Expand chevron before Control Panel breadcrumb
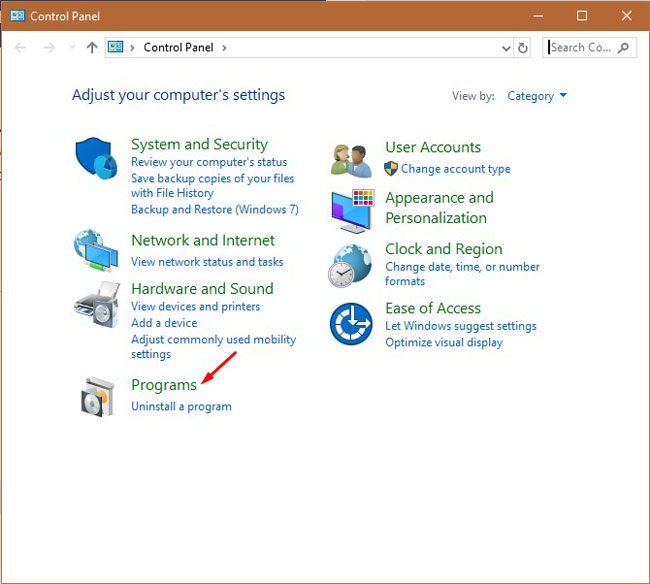Screen dimensions: 650x584 (132, 48)
